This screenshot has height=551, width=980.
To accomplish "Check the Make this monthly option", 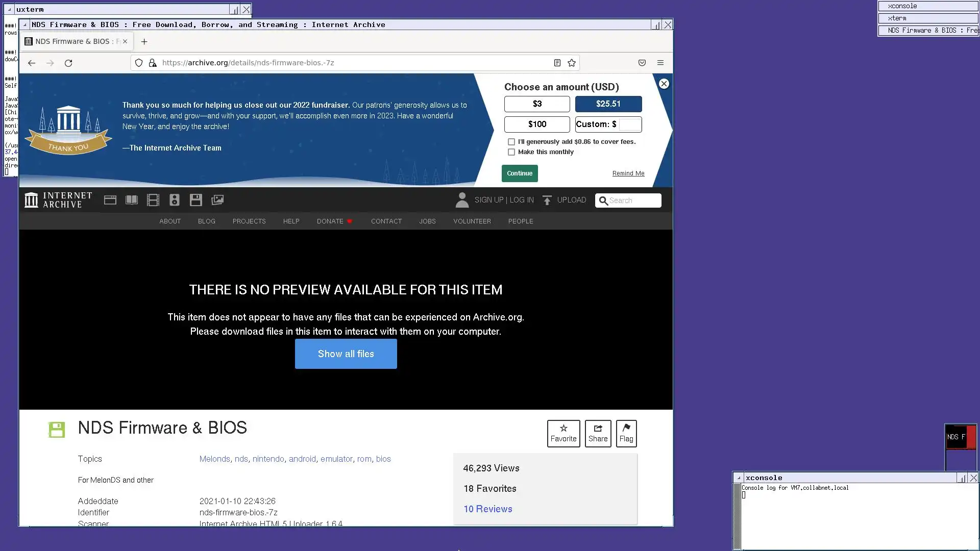I will (x=511, y=152).
